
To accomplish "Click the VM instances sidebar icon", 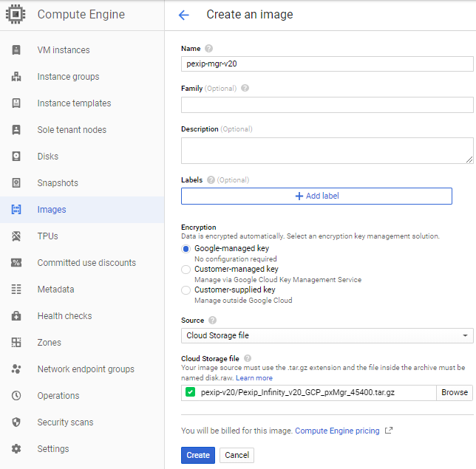I will (x=16, y=50).
